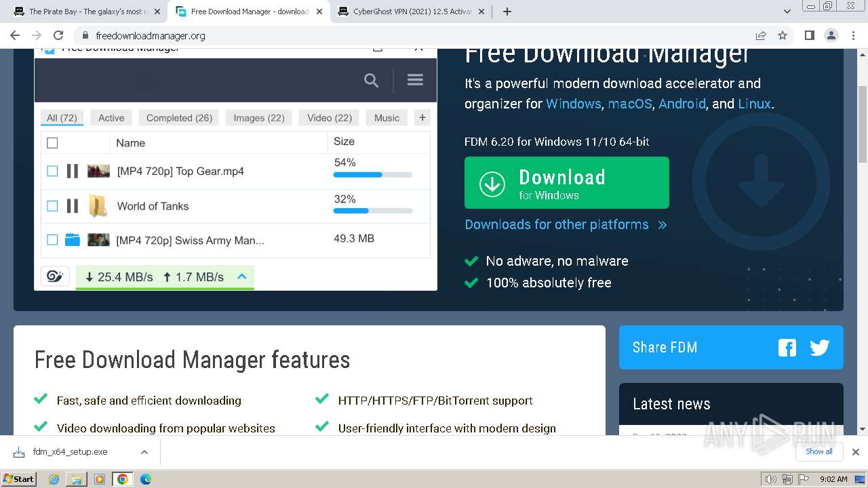Open the Linux link
Image resolution: width=868 pixels, height=488 pixels.
754,104
